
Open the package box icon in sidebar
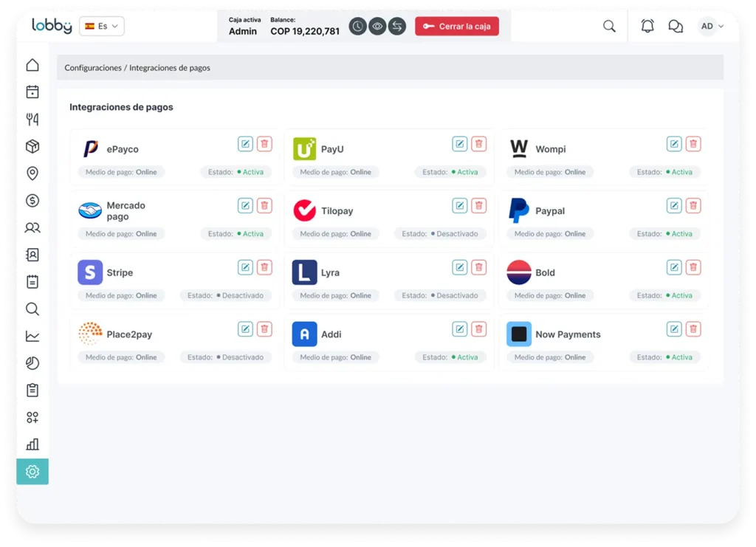pos(32,146)
